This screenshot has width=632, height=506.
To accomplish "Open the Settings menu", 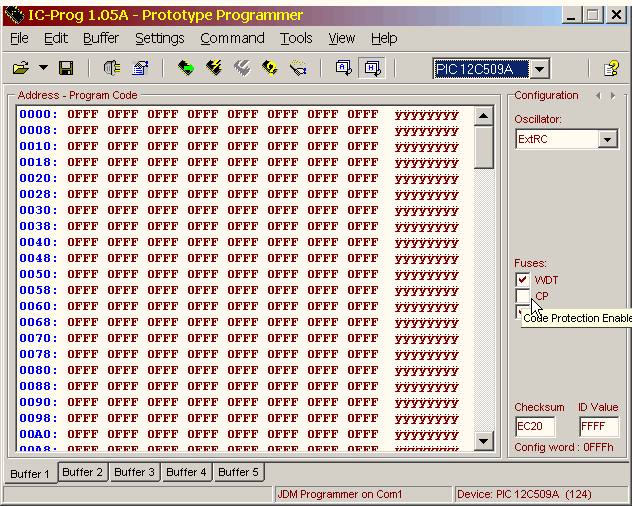I will (160, 38).
